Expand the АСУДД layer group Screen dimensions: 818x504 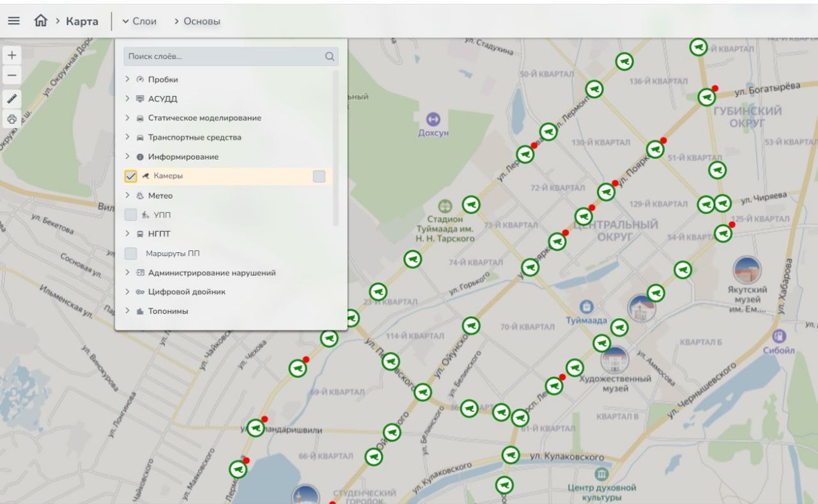(128, 99)
